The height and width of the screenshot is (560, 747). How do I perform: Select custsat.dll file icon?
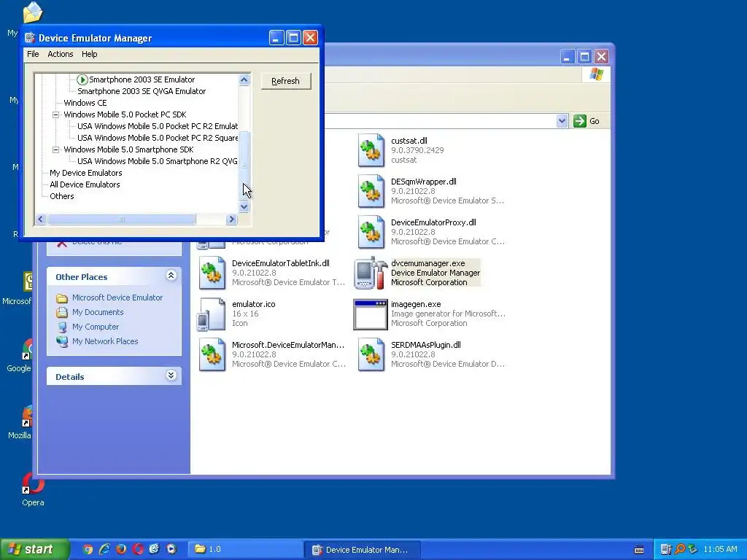tap(371, 150)
